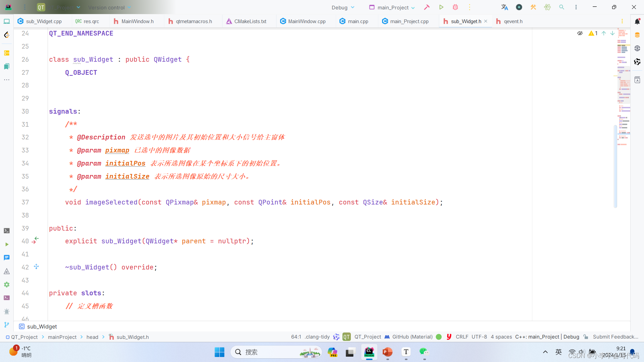Open the Bookmarks tool window icon
Screen dimensions: 644x362
(7, 66)
